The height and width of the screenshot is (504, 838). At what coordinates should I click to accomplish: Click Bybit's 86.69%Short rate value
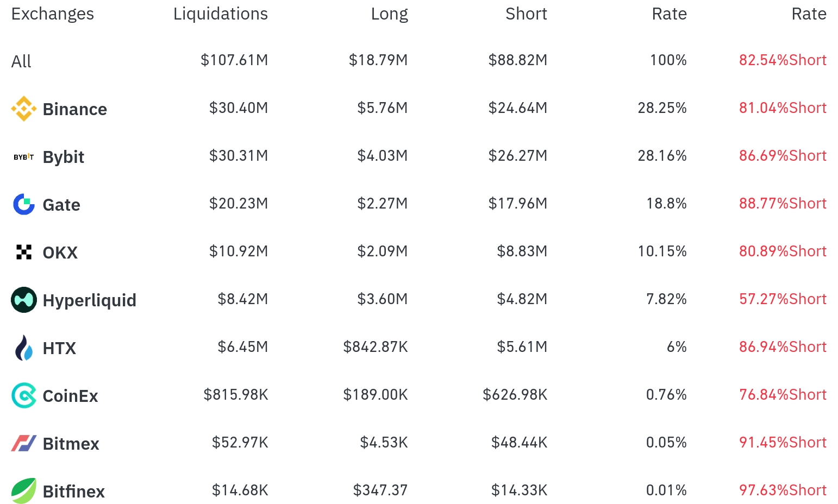(x=782, y=156)
